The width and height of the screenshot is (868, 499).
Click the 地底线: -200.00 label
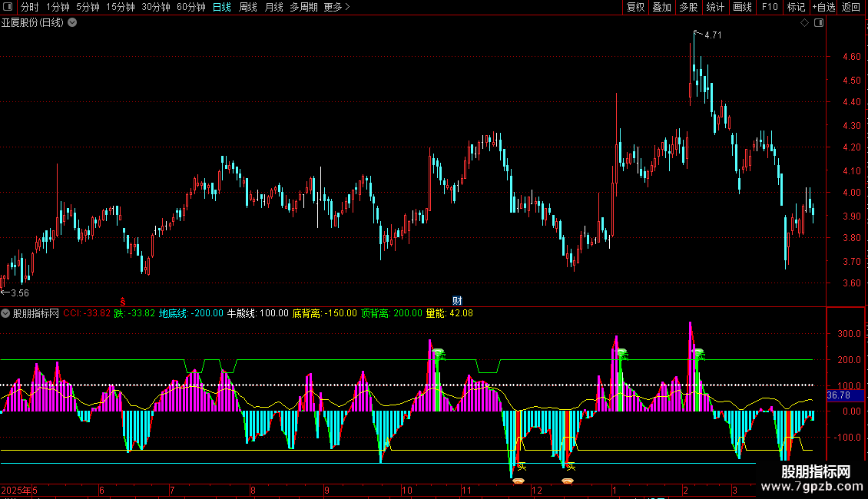tap(191, 313)
